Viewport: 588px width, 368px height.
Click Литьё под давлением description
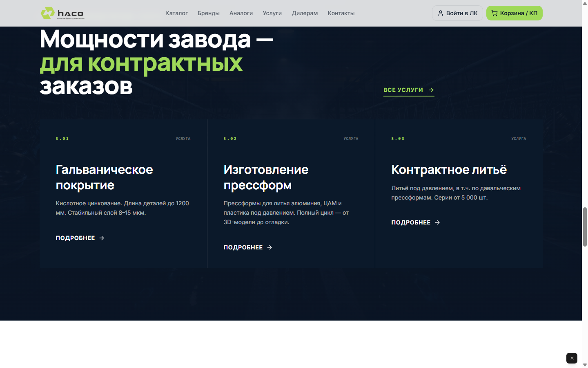456,193
